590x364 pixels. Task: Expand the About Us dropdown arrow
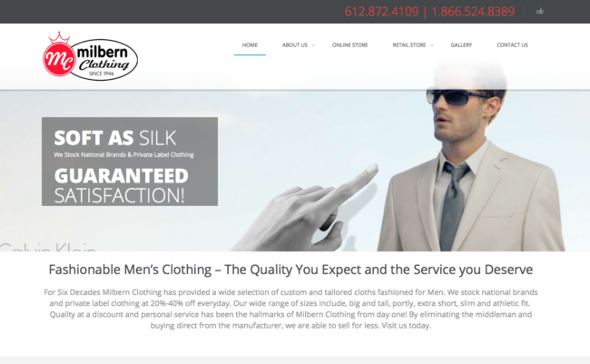point(313,45)
